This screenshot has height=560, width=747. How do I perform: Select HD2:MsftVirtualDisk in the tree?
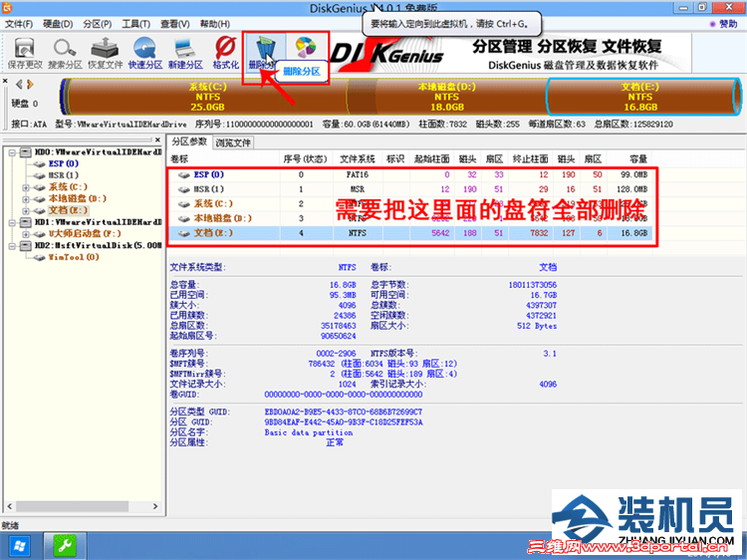pyautogui.click(x=98, y=245)
